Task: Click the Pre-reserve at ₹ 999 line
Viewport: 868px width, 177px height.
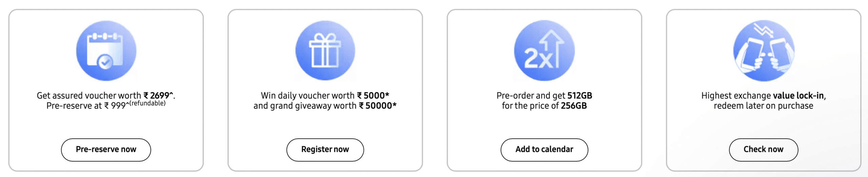Action: coord(86,106)
